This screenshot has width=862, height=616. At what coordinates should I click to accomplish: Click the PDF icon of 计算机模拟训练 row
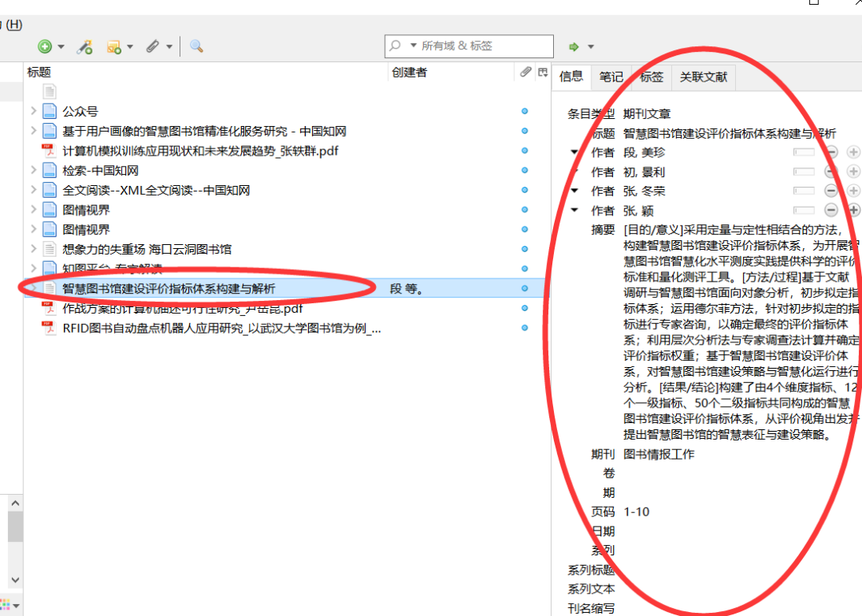[x=49, y=150]
